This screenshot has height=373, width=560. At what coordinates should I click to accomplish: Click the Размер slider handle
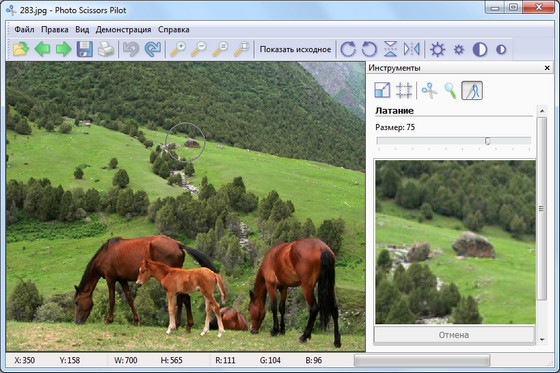click(x=488, y=141)
